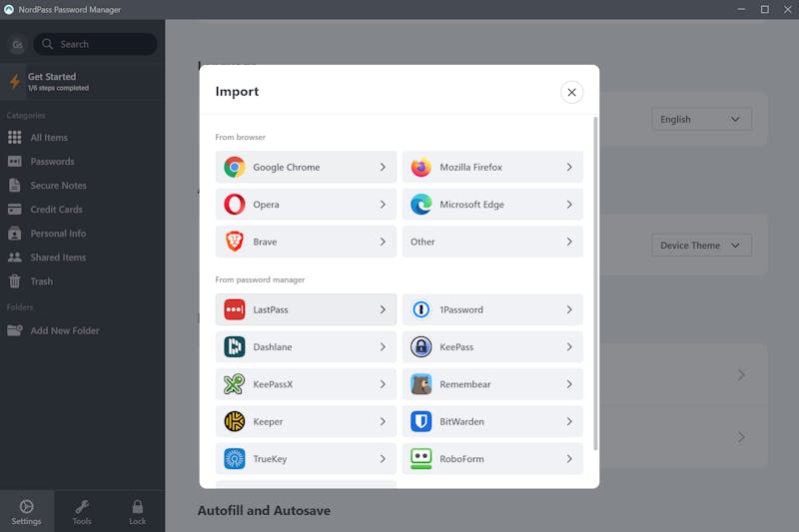Screen dimensions: 799x532
Task: Click the chevron on 1Password row
Action: click(569, 309)
